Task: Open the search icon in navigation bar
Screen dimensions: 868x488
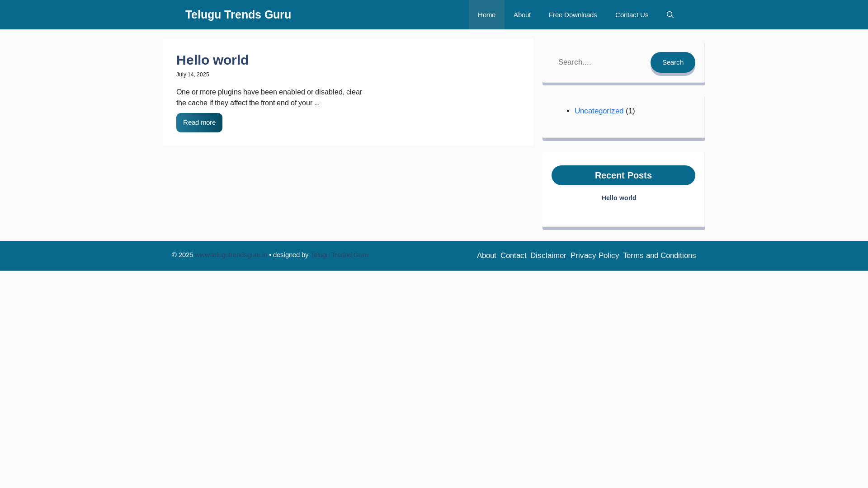Action: (x=670, y=14)
